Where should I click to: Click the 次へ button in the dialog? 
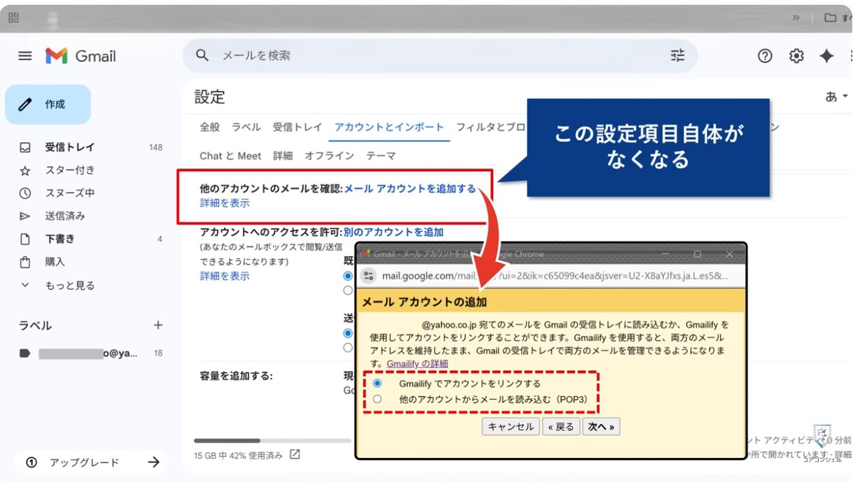(601, 427)
